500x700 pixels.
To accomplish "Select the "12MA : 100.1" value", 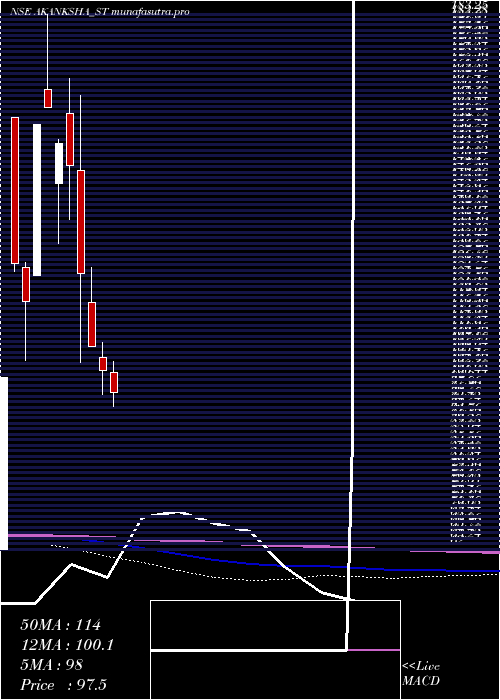I will pyautogui.click(x=67, y=645).
